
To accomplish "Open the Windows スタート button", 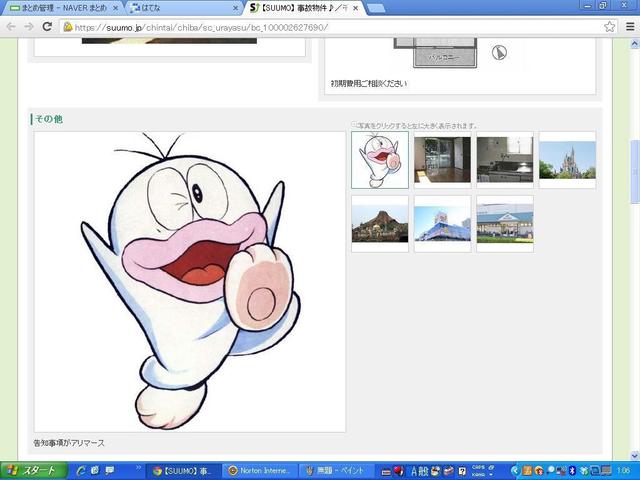I will [x=33, y=471].
